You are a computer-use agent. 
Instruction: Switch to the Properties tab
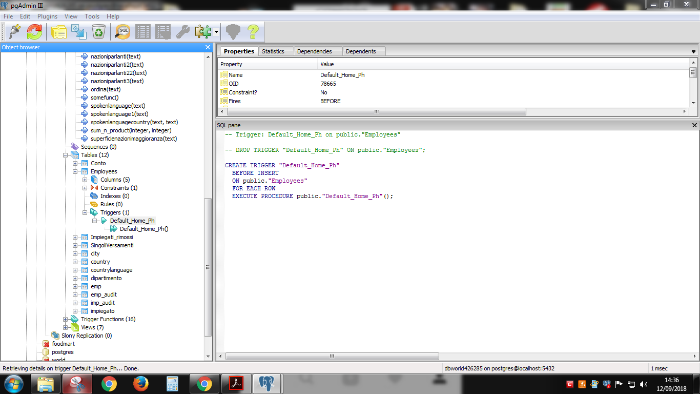[x=239, y=51]
